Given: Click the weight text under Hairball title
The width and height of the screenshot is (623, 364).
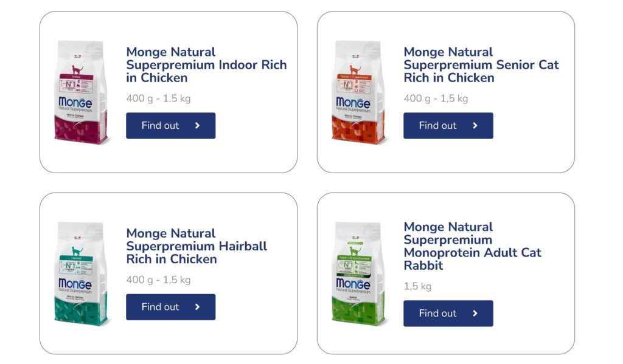Looking at the screenshot, I should (x=158, y=280).
